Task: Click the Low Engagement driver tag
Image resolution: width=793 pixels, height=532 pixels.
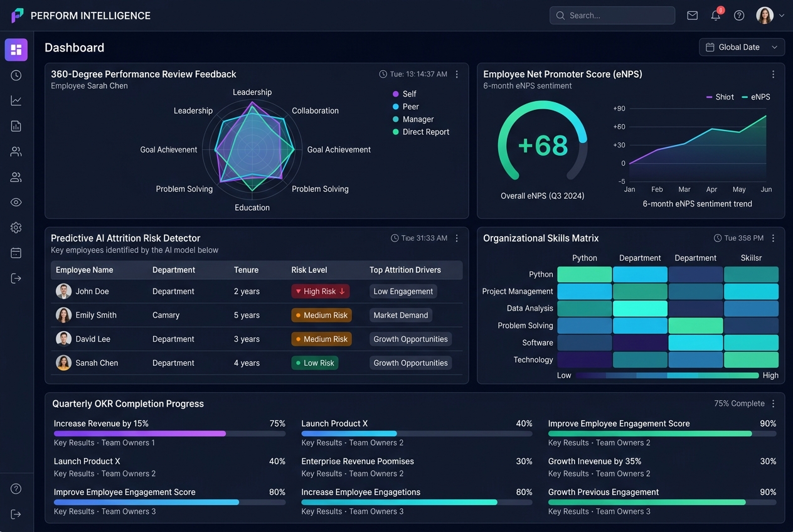Action: click(403, 291)
